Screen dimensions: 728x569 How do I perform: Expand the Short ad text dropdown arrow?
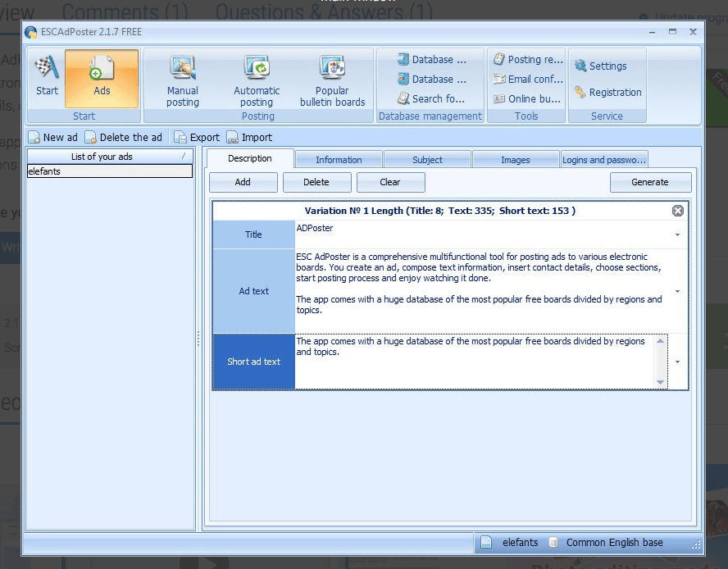point(677,362)
